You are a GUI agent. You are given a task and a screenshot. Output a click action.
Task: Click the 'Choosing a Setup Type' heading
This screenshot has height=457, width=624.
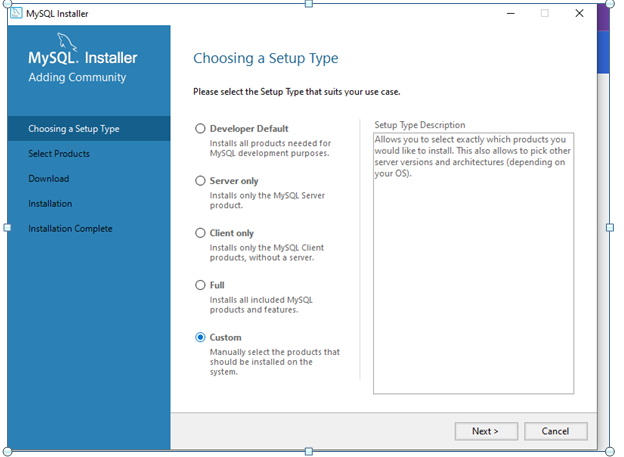266,59
